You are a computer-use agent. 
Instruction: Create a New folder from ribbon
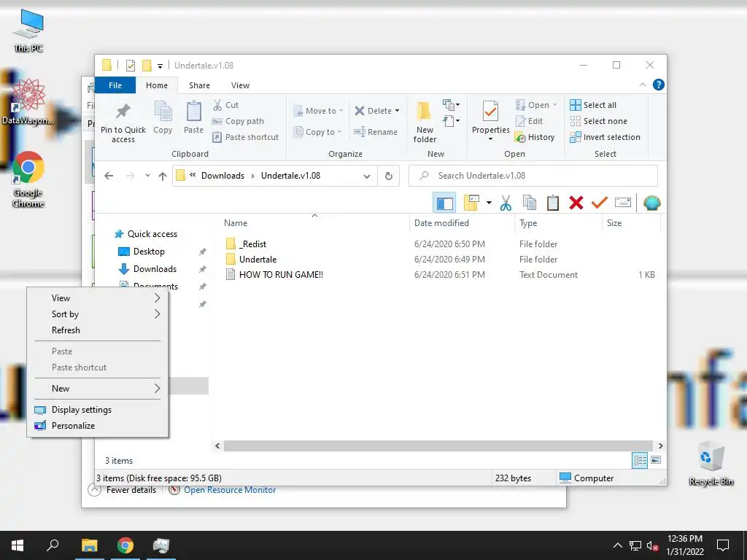(425, 122)
